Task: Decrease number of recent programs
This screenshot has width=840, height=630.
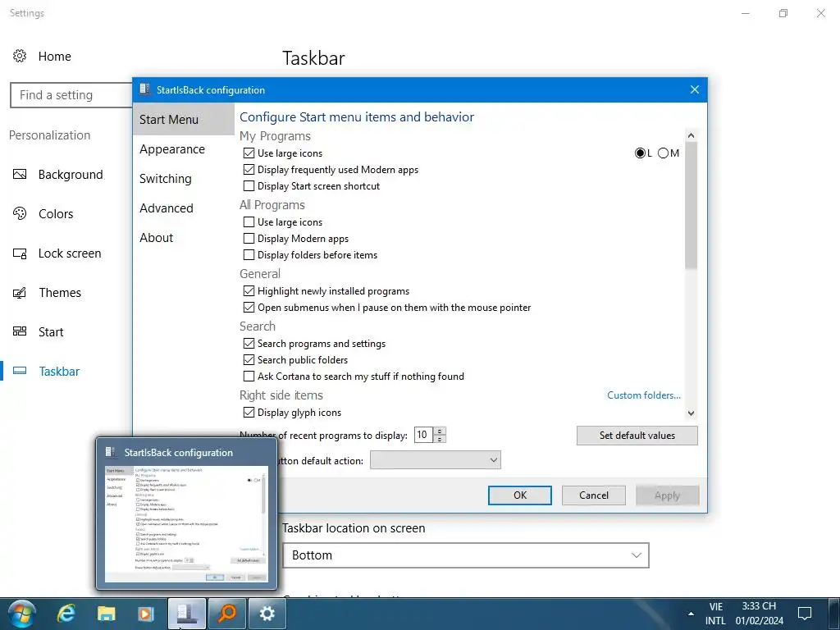Action: coord(440,440)
